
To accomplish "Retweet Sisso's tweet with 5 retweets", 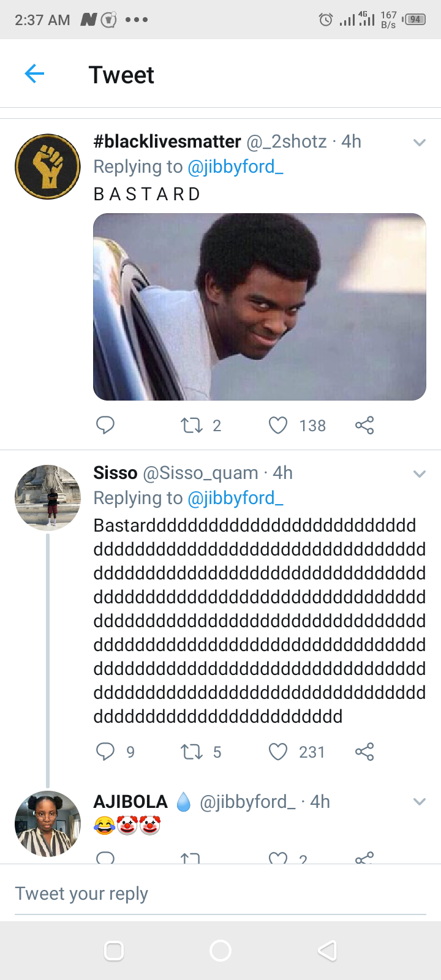I will [192, 752].
